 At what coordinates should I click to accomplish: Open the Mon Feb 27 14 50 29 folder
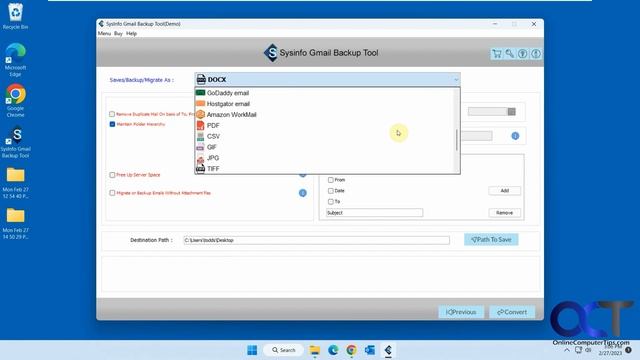(x=16, y=223)
